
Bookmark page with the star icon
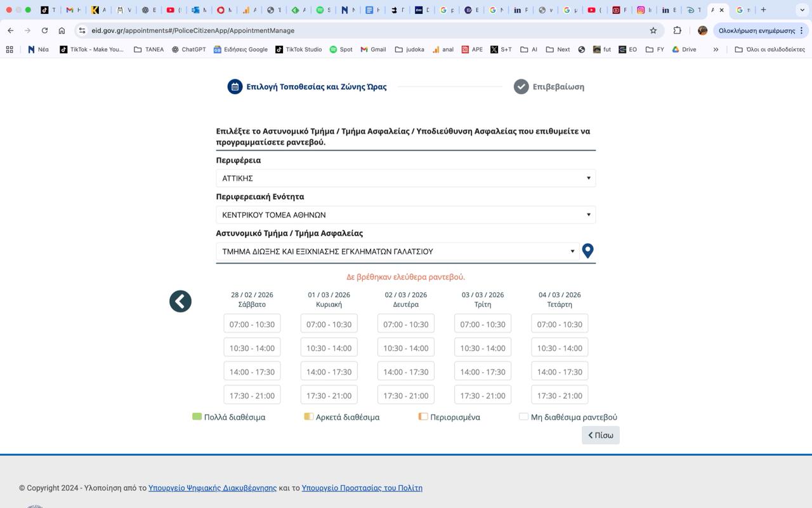[x=653, y=30]
